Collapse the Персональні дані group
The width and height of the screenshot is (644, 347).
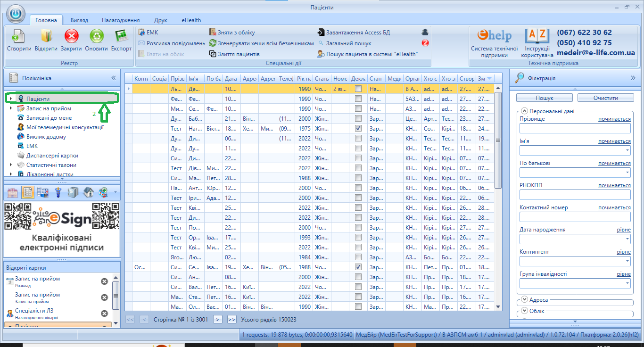[524, 111]
